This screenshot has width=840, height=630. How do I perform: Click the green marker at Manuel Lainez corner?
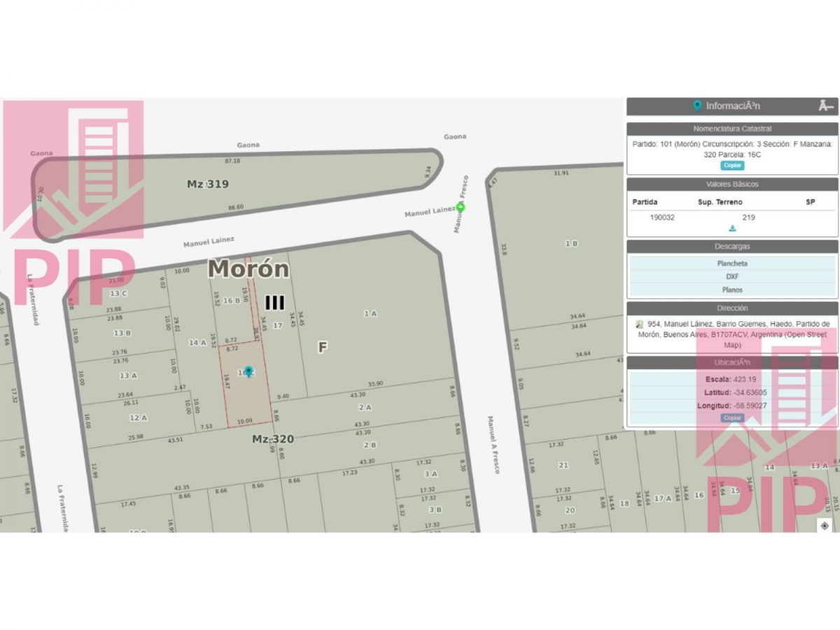click(461, 206)
